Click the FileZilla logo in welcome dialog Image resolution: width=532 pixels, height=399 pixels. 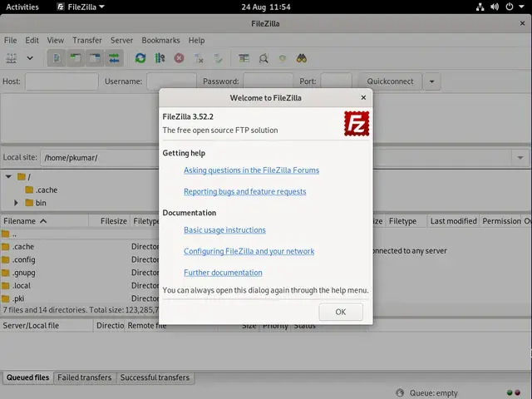pyautogui.click(x=357, y=124)
